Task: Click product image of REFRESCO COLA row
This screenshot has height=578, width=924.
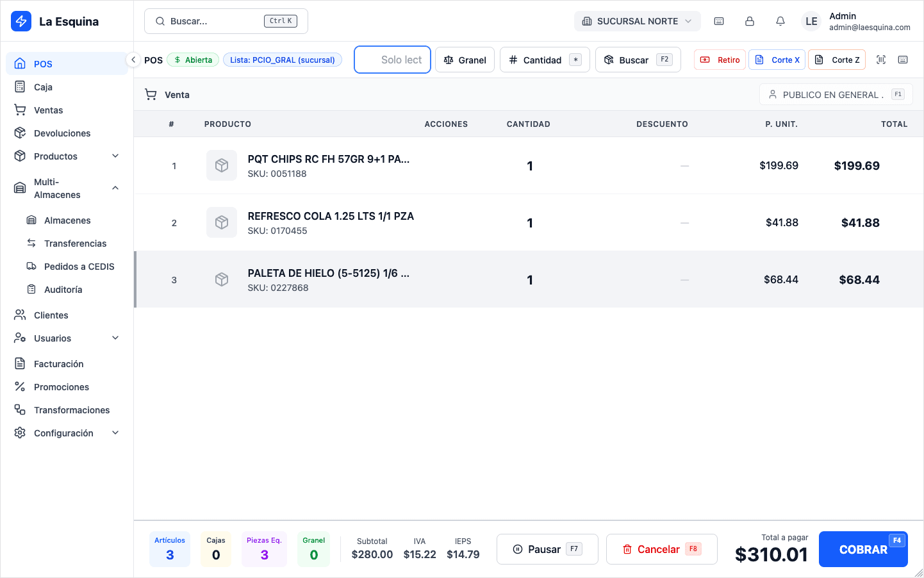Action: [222, 222]
